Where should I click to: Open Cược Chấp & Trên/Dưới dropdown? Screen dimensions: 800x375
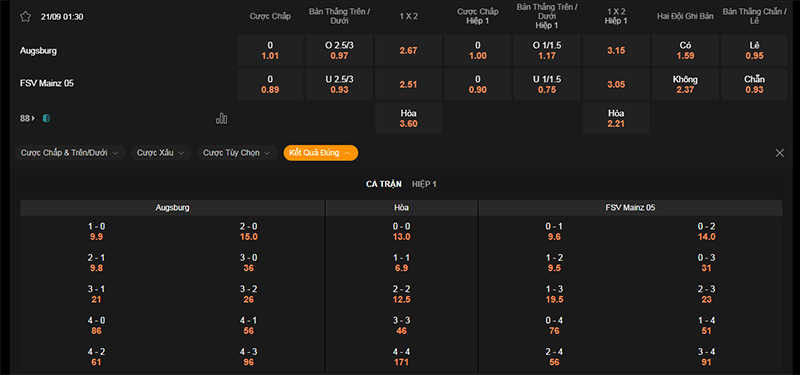[70, 153]
